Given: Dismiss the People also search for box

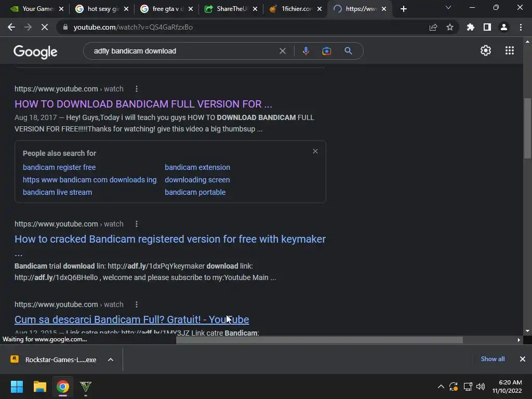Looking at the screenshot, I should pyautogui.click(x=315, y=151).
